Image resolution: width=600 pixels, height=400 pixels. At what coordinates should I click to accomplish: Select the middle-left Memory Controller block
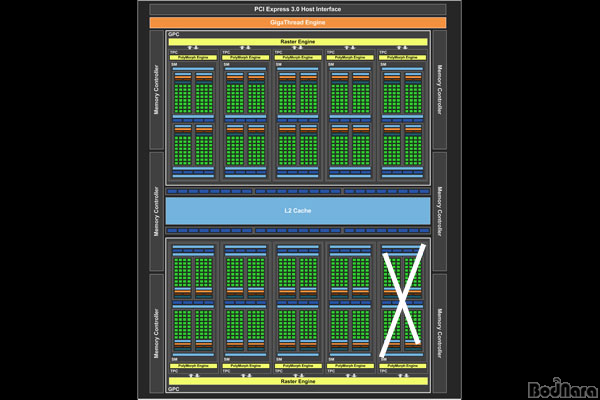[x=157, y=211]
